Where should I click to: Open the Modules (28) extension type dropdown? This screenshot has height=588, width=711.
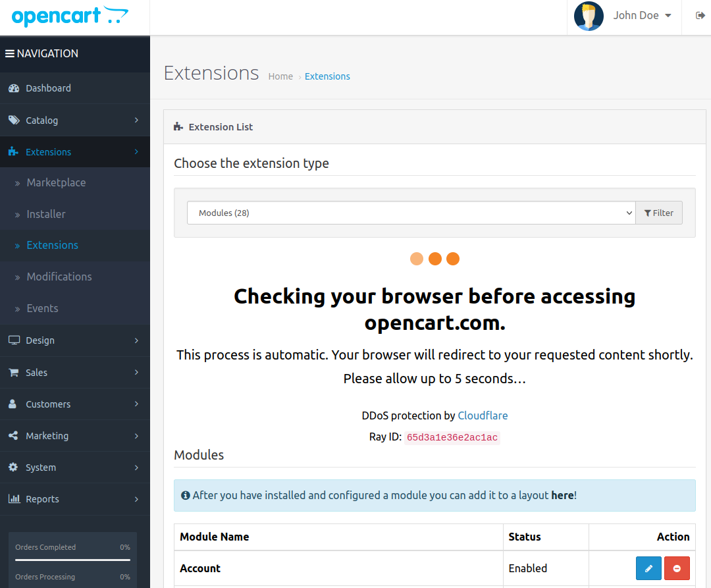click(x=411, y=213)
